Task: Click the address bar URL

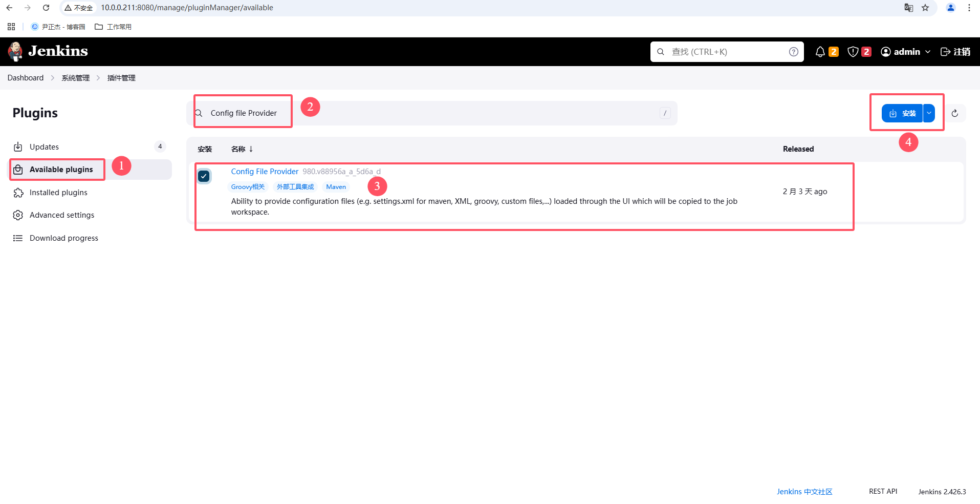Action: click(x=187, y=8)
